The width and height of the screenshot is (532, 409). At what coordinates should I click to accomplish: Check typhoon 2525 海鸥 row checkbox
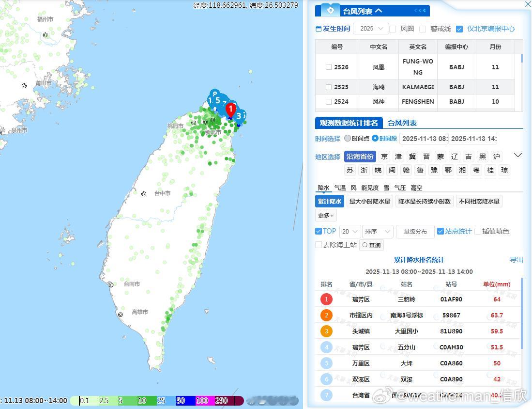pos(328,87)
